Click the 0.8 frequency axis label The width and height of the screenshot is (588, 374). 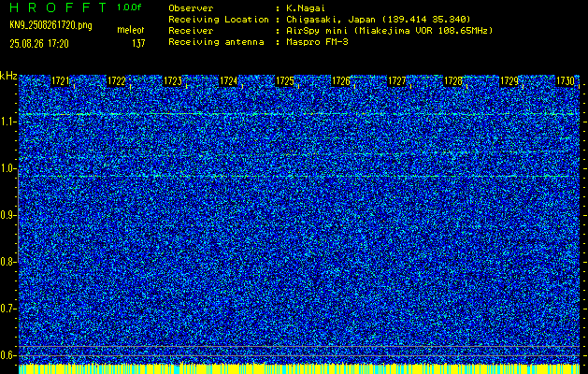coord(7,262)
